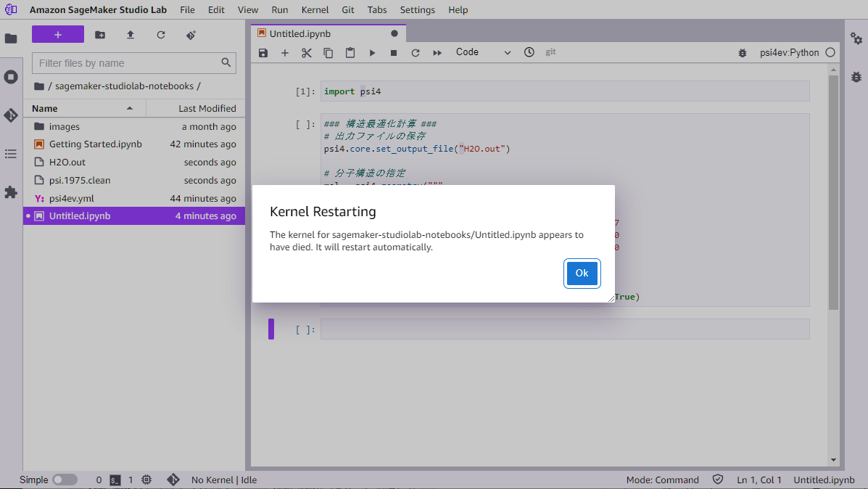The width and height of the screenshot is (868, 489).
Task: Save the notebook with the disk icon
Action: coord(263,53)
